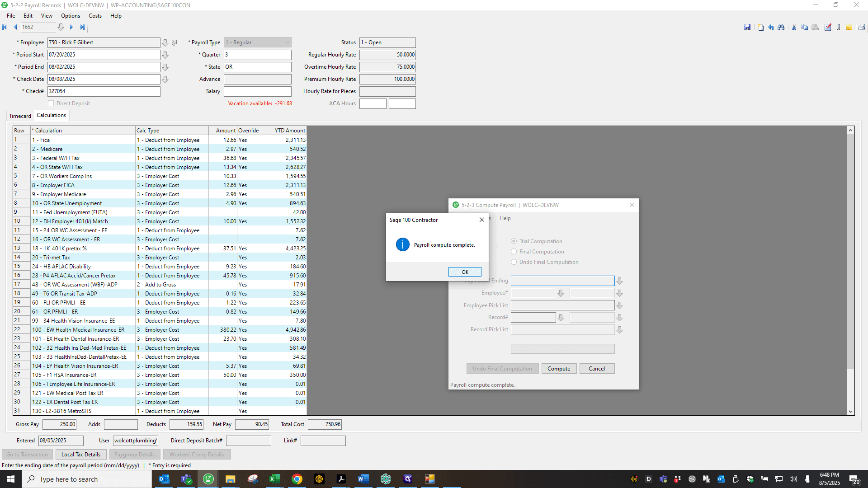Select '18 - 1K 401K pretax %' row
This screenshot has width=868, height=488.
tap(160, 249)
